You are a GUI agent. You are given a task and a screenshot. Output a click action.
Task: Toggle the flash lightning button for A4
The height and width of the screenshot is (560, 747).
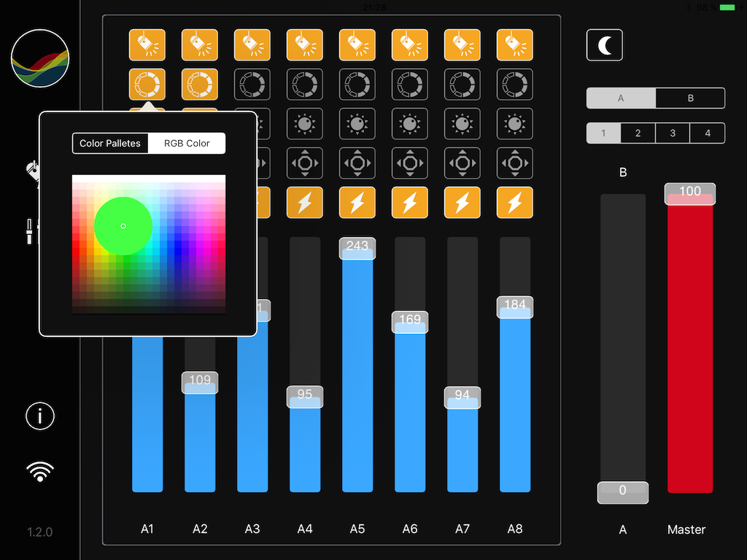[305, 203]
